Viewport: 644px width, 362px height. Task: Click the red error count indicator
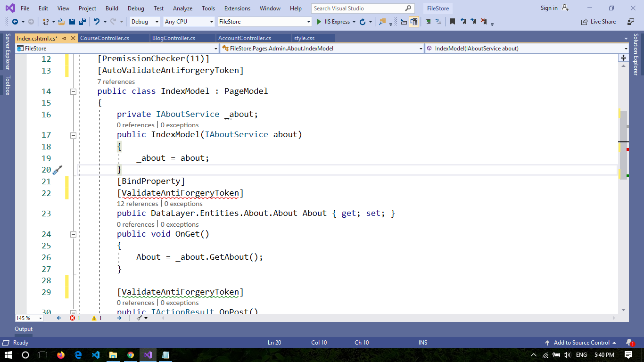[x=75, y=318]
